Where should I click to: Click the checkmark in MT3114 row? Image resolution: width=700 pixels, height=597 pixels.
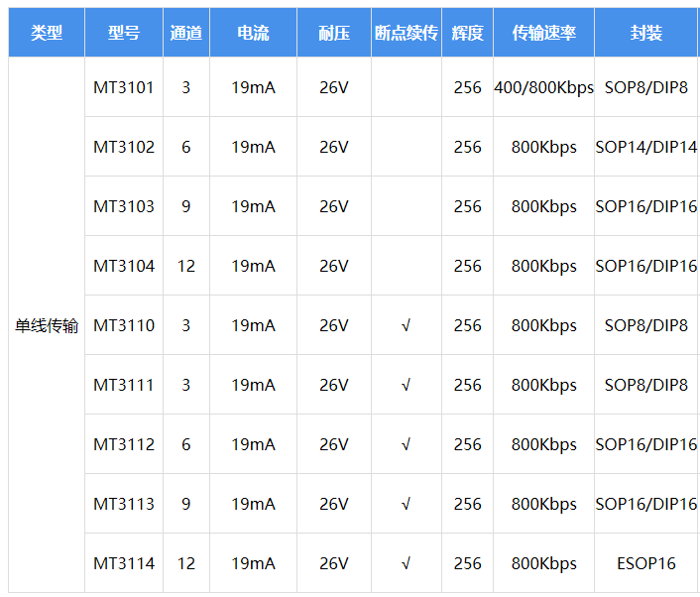point(407,563)
